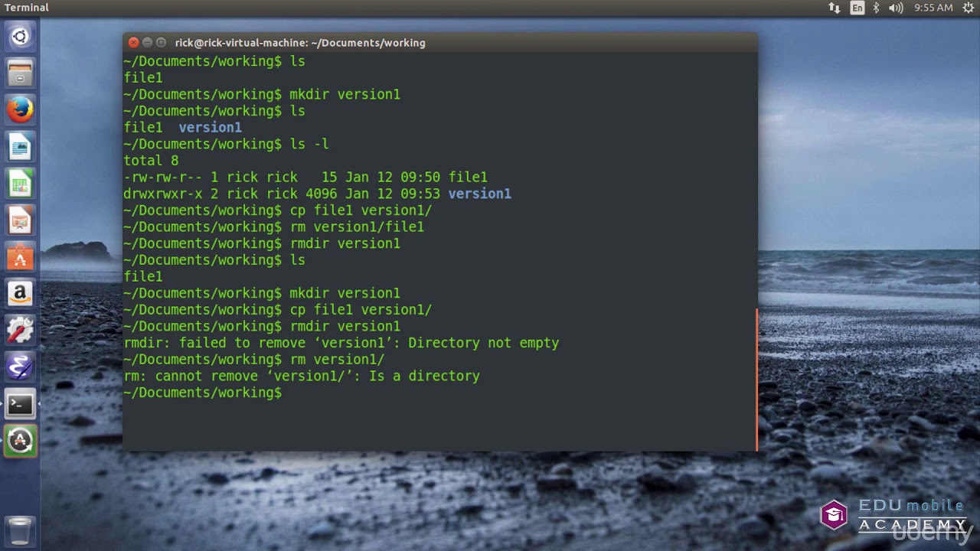
Task: Close the terminal window with red button
Action: (x=133, y=43)
